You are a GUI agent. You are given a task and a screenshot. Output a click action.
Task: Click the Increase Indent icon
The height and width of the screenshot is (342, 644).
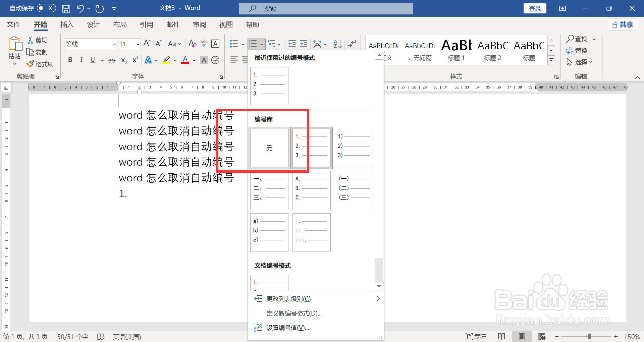click(x=304, y=44)
